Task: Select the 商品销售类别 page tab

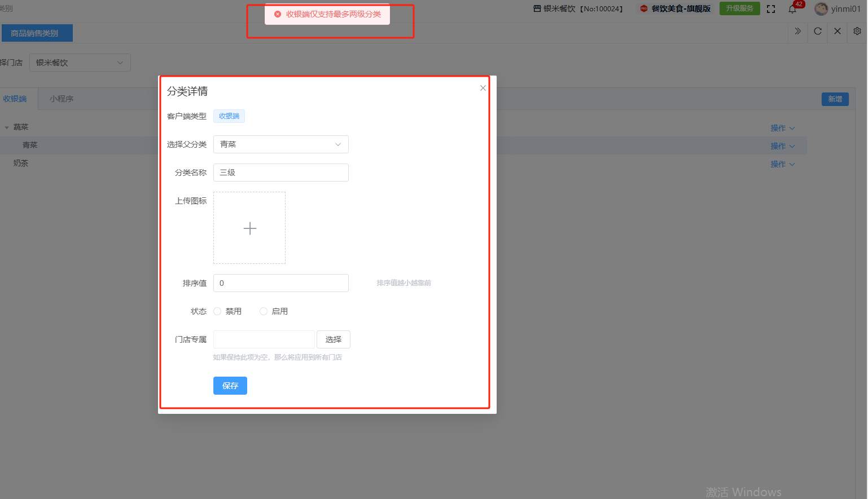Action: click(37, 33)
